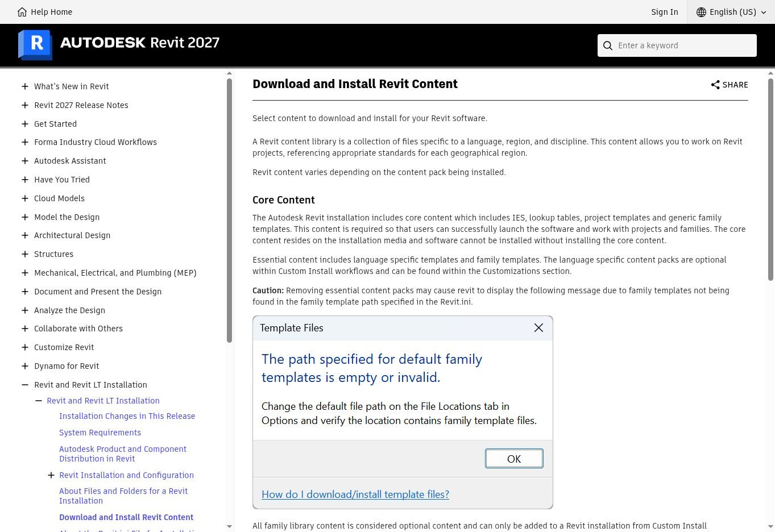Focus the Enter a keyword search field
Image resolution: width=775 pixels, height=532 pixels.
click(x=677, y=45)
